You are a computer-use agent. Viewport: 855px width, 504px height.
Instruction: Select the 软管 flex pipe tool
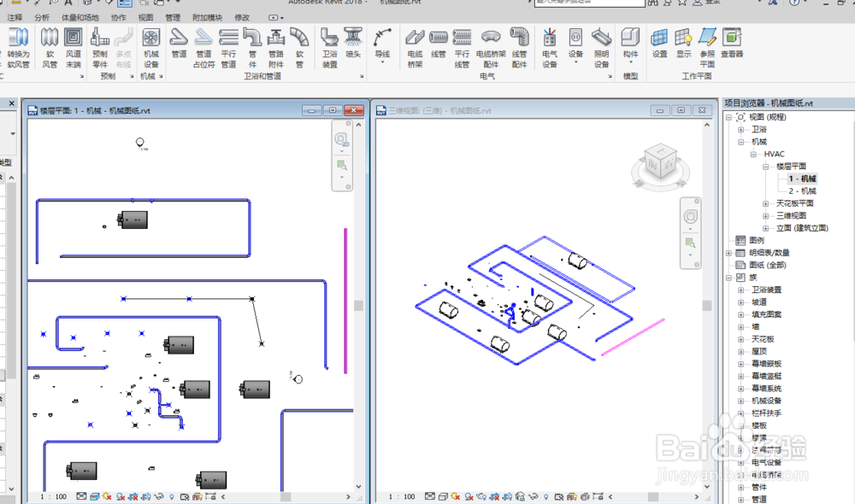(299, 48)
